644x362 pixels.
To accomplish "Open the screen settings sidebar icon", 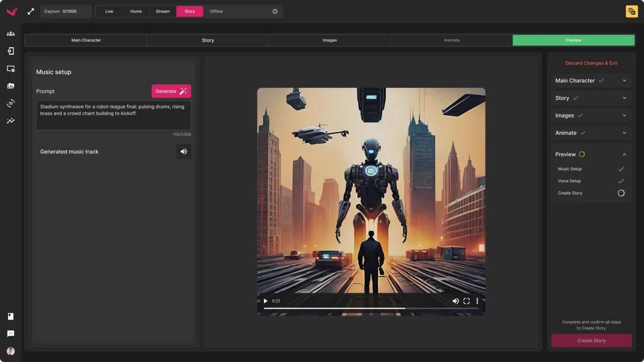I will pyautogui.click(x=11, y=69).
